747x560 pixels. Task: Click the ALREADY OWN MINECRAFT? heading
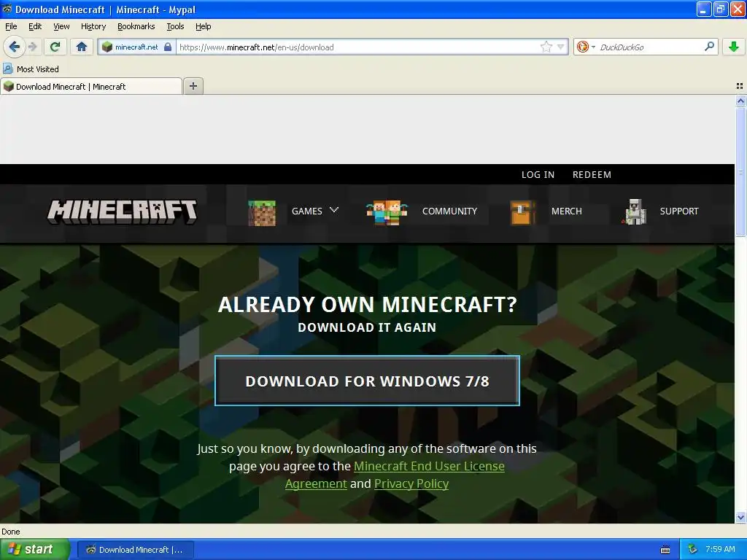point(368,305)
